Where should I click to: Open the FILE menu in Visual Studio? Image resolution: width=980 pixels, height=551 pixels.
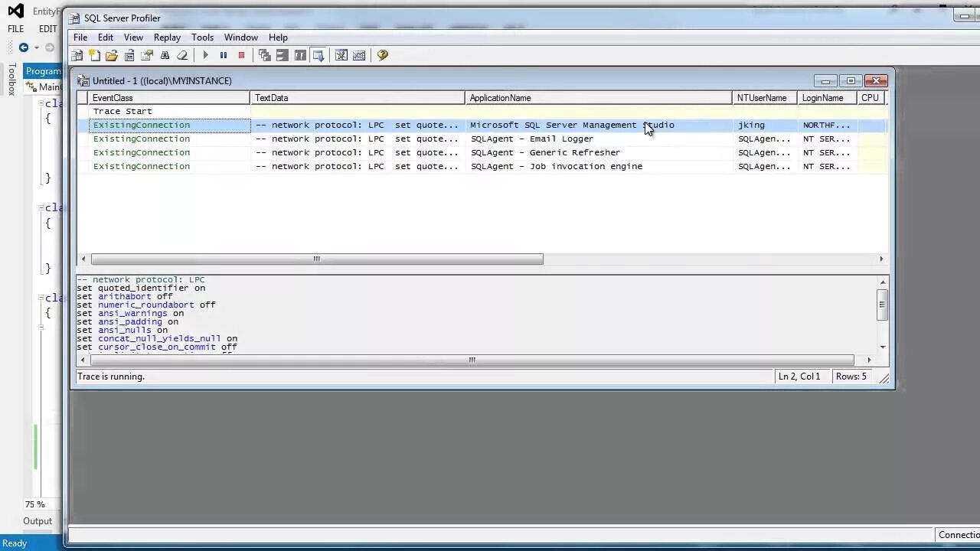[15, 29]
